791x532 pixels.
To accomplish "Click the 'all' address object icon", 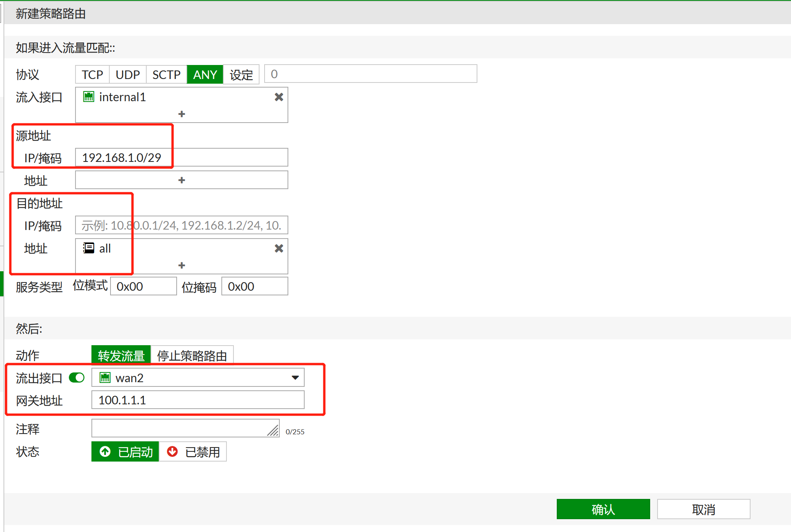I will coord(89,248).
